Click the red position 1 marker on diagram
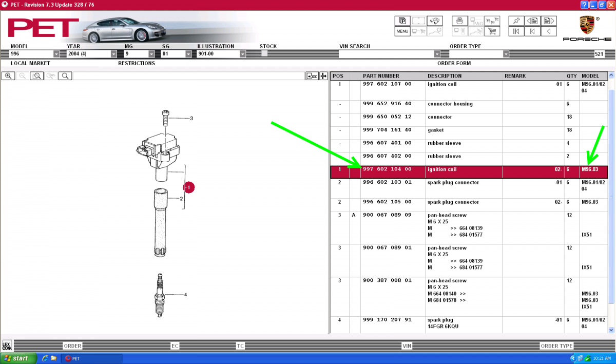The image size is (616, 364). click(x=189, y=188)
